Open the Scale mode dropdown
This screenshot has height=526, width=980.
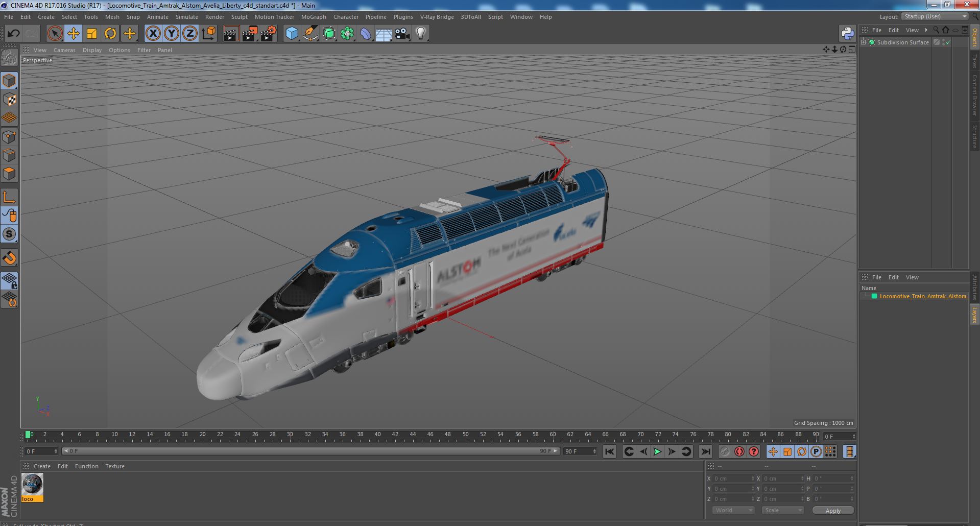tap(782, 510)
